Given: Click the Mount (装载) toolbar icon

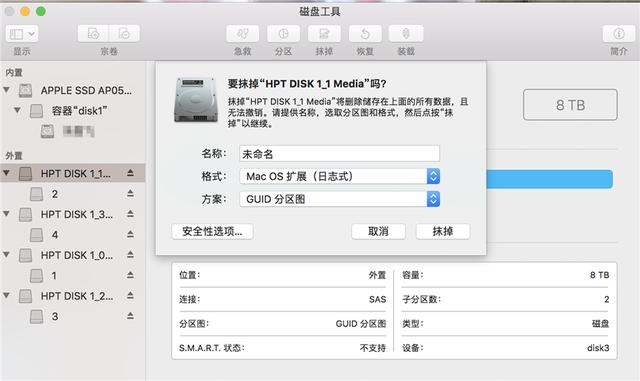Looking at the screenshot, I should click(x=406, y=34).
